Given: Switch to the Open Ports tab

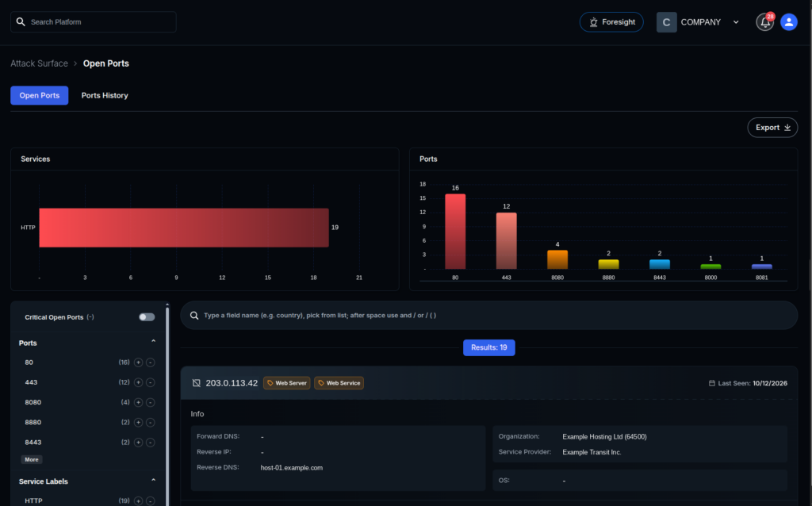Looking at the screenshot, I should coord(40,95).
